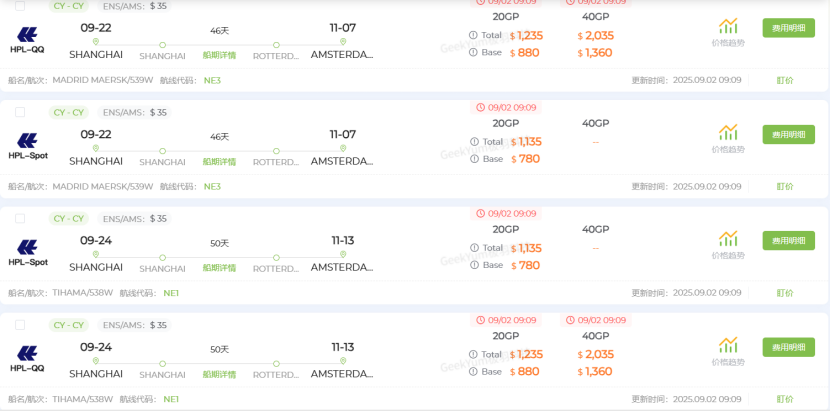Tick the checkbox for HPL-Spot TIHAMA listing
This screenshot has height=411, width=830.
pos(21,218)
